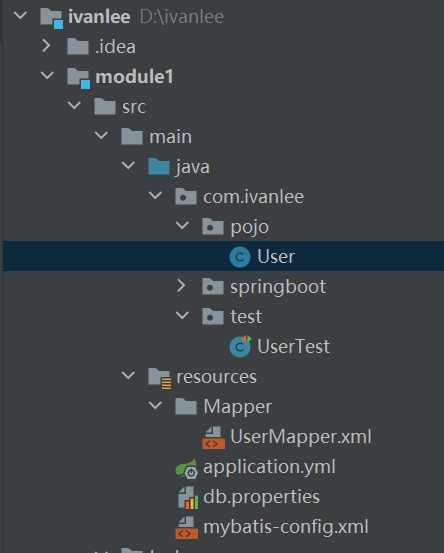Screen dimensions: 444x553
Task: Select the main folder label
Action: [170, 137]
